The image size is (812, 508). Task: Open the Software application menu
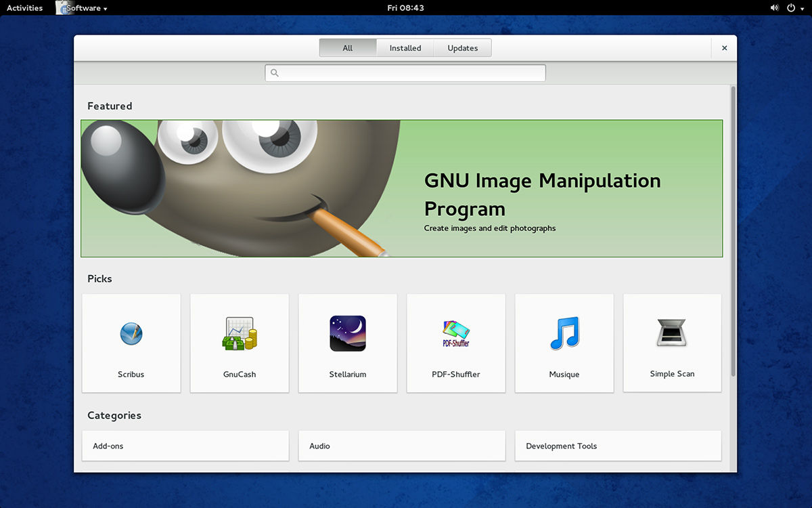pos(82,8)
